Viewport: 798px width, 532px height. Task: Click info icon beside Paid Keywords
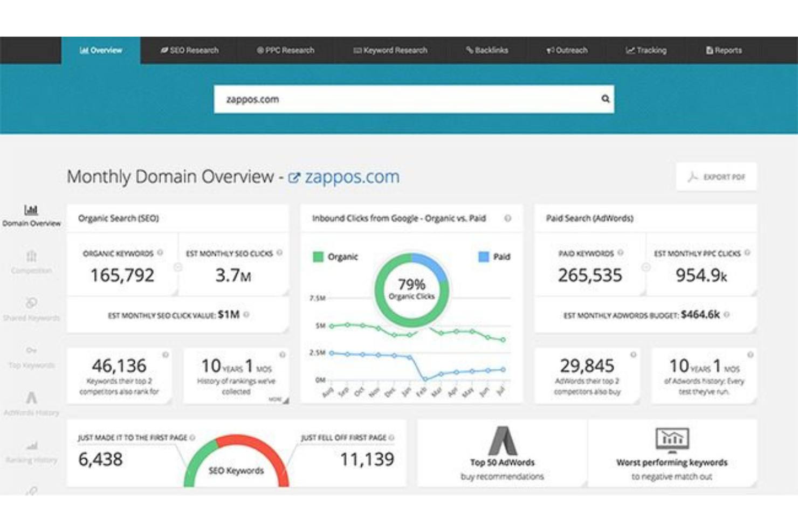coord(621,253)
